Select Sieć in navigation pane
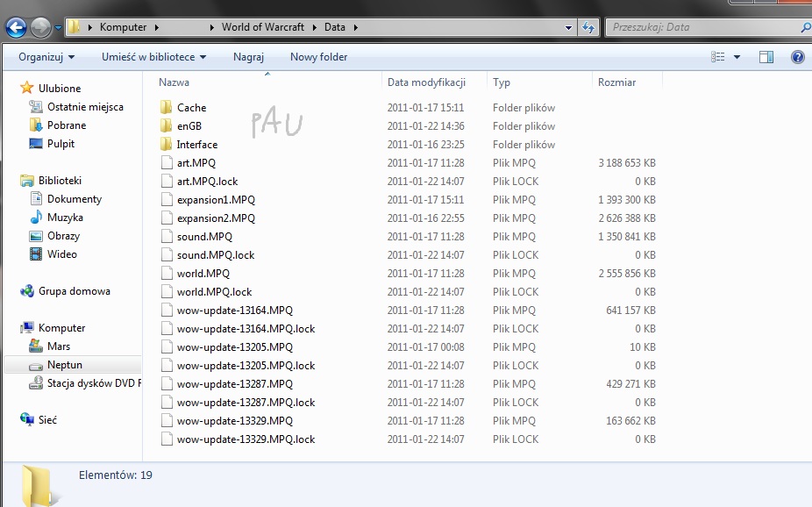 (x=47, y=420)
